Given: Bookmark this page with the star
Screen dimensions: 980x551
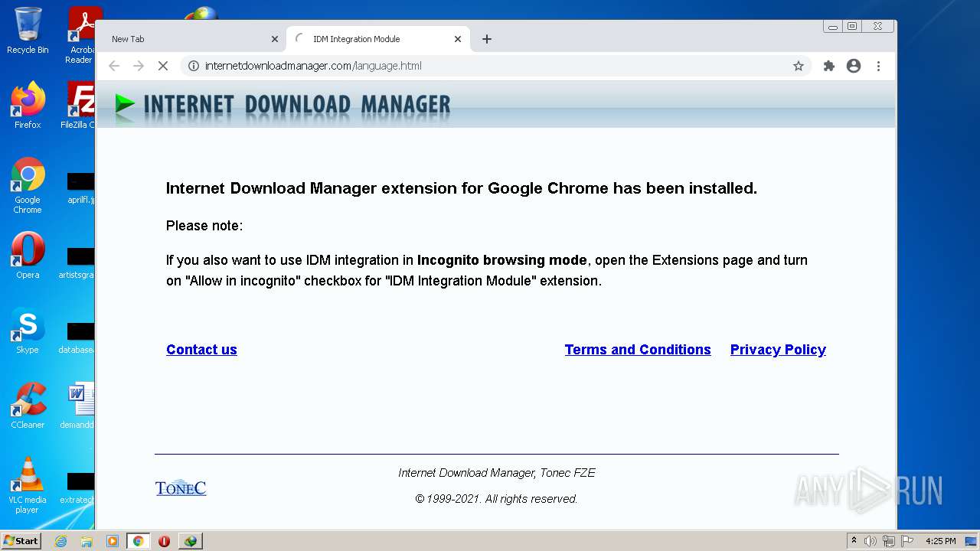Looking at the screenshot, I should 799,66.
